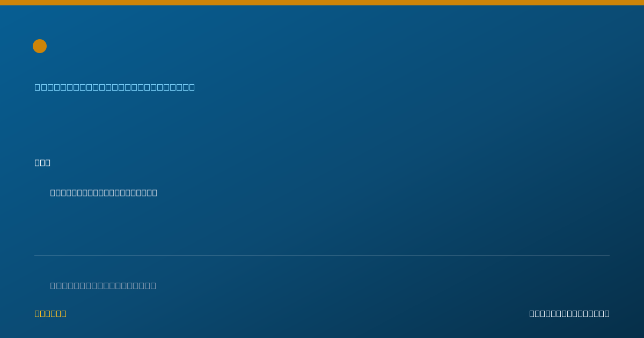Open the yellow footer text link
Viewport: 644px width, 338px height.
[x=50, y=313]
